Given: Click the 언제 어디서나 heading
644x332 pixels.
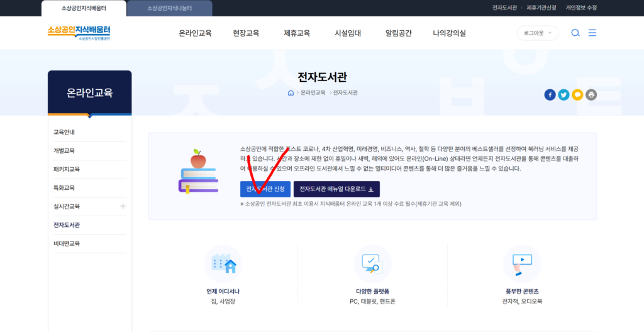Looking at the screenshot, I should [x=223, y=292].
